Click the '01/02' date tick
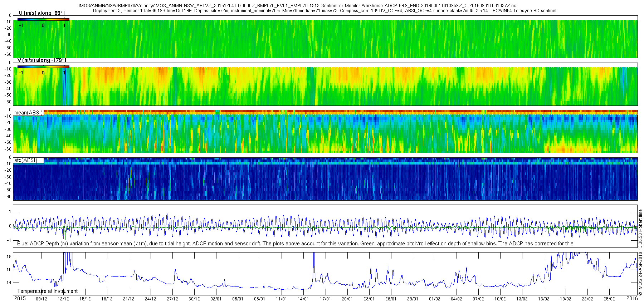The image size is (644, 304). [x=435, y=299]
